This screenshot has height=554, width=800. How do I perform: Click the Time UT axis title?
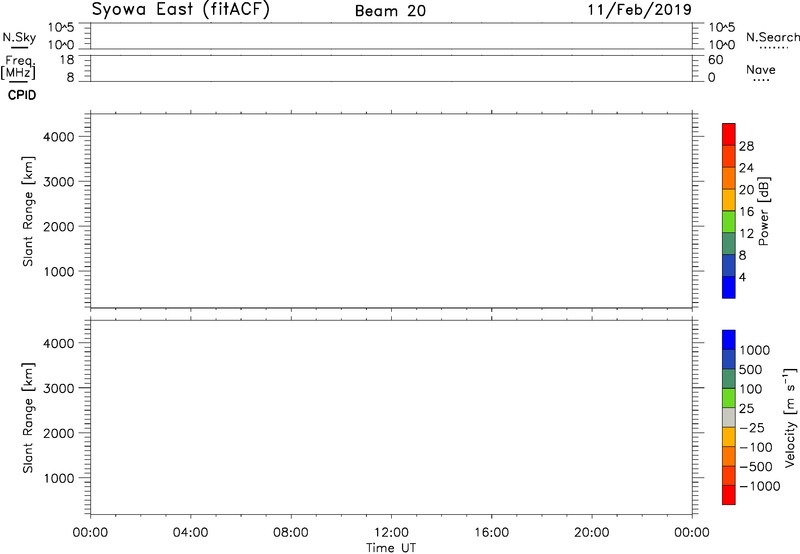[x=391, y=546]
